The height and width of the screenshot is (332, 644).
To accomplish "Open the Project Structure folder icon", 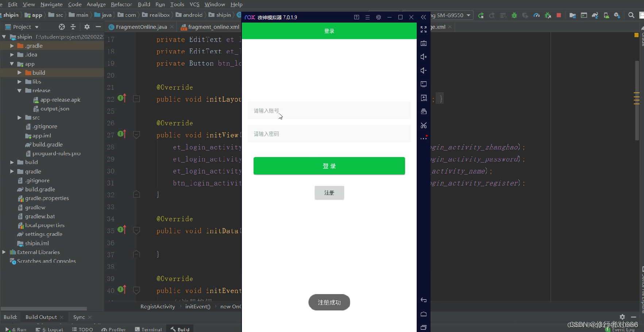I will point(572,15).
